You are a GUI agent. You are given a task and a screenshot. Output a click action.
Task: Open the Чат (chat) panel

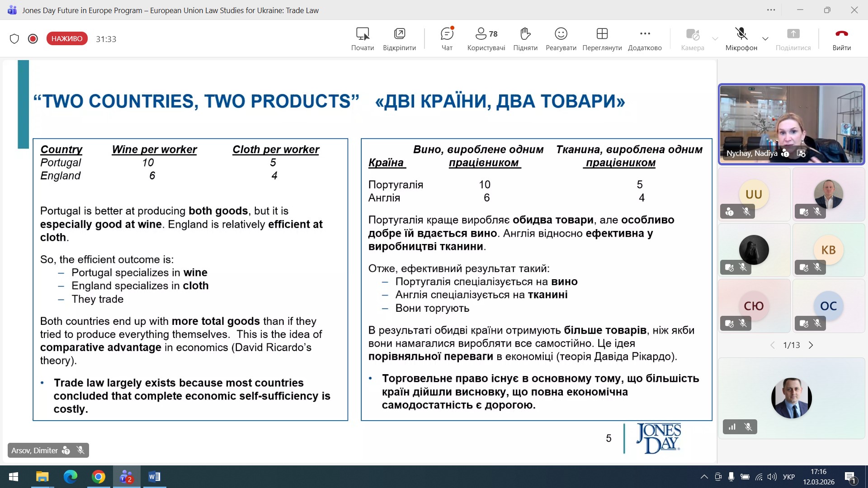(447, 38)
